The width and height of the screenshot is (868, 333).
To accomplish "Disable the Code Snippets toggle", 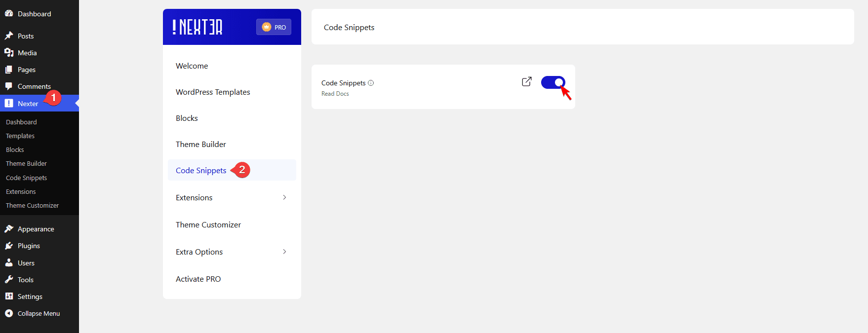I will (x=552, y=82).
